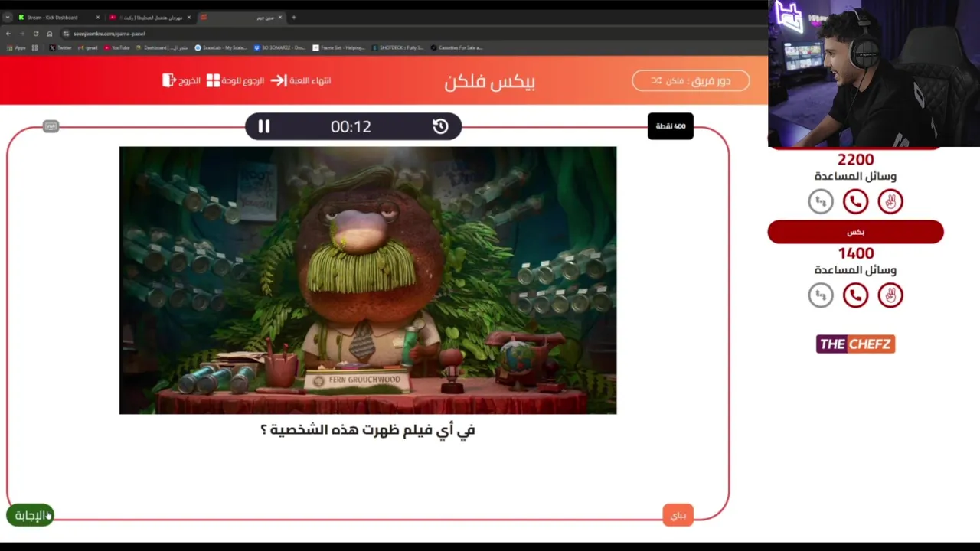Click the orange tag at the question card's bottom corner
Screen dimensions: 980x551
678,515
